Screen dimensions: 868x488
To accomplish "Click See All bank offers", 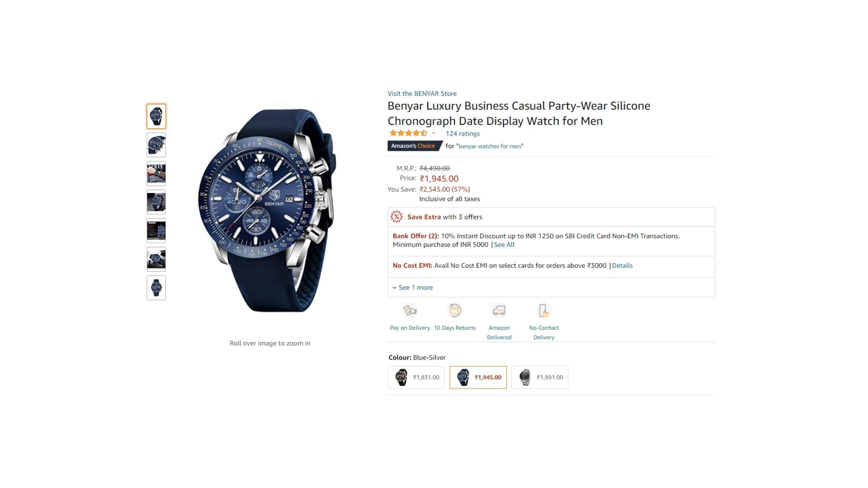I will point(504,245).
